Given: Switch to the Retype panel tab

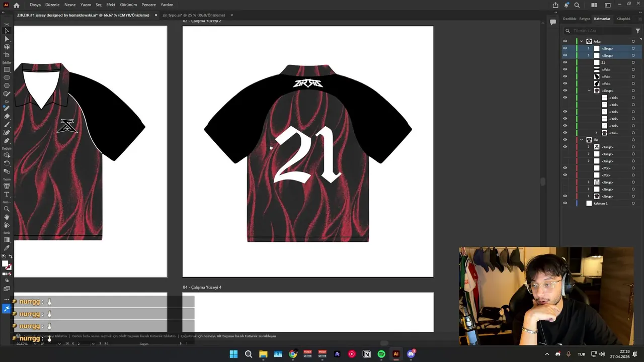Looking at the screenshot, I should pos(585,19).
